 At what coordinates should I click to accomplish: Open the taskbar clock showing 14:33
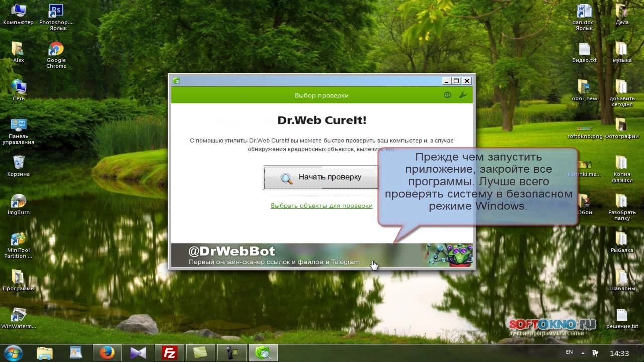(x=619, y=353)
